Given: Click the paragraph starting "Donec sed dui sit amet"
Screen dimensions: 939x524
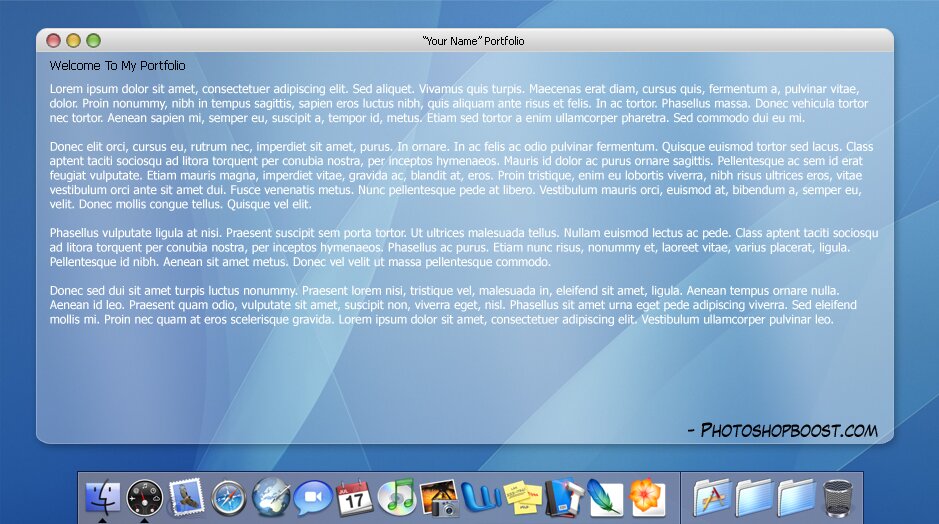Looking at the screenshot, I should 453,305.
